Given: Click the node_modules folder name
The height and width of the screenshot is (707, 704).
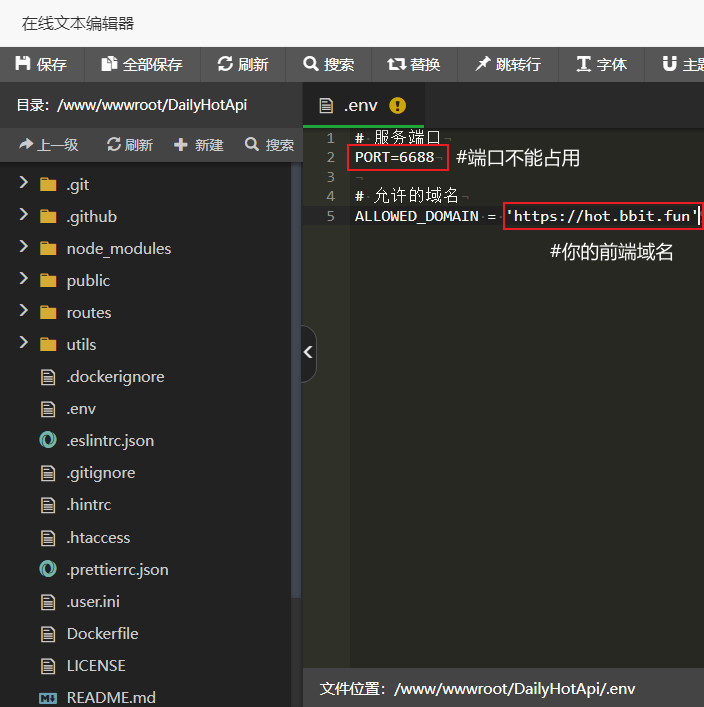Looking at the screenshot, I should 119,248.
